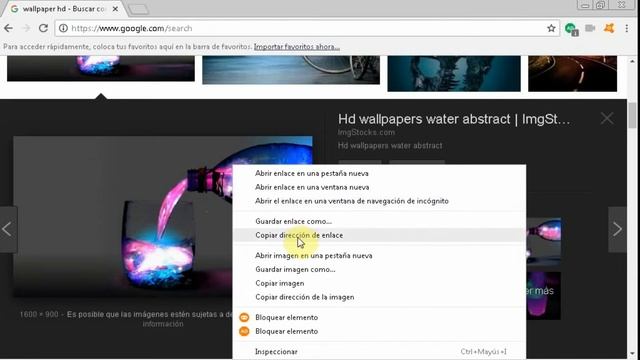Screen dimensions: 640x360
Task: Show previous image with left chevron
Action: point(8,229)
